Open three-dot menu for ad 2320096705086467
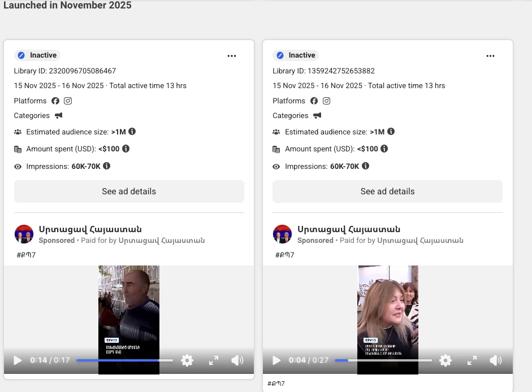Image resolution: width=532 pixels, height=392 pixels. [232, 56]
